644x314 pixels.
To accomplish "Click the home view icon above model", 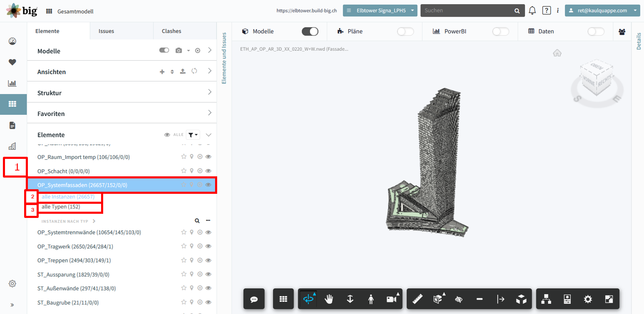I will pos(557,53).
